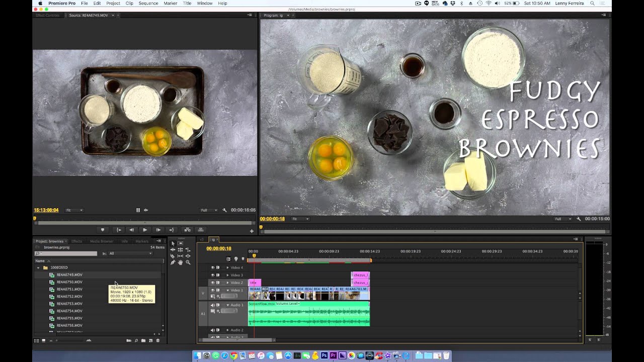Open Source monitor settings wrench
644x362 pixels.
point(224,210)
